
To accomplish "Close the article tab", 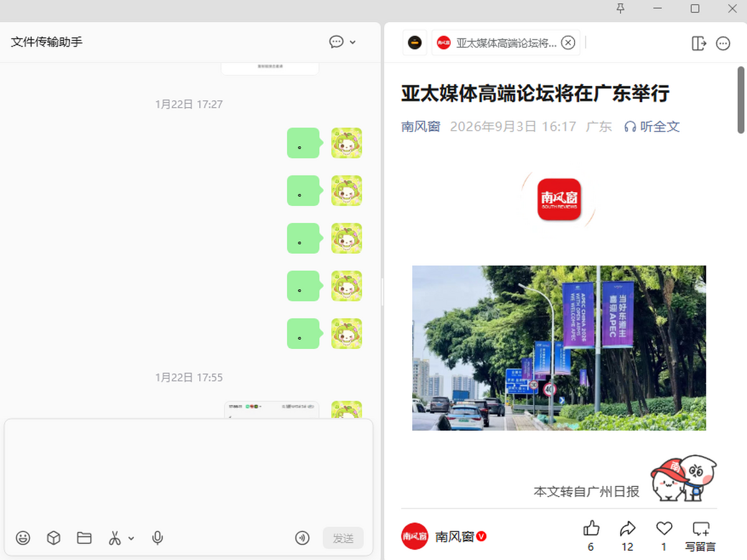I will coord(568,42).
